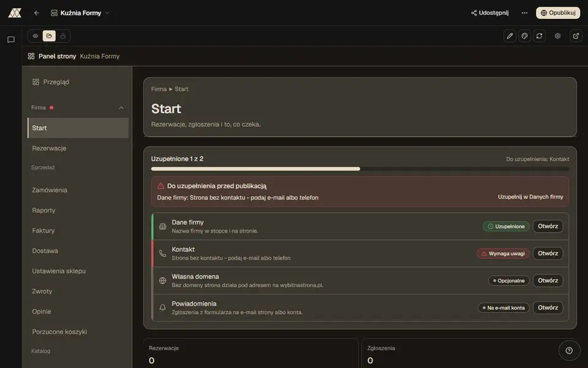This screenshot has width=588, height=368.
Task: Click the globe icon in Własna domena row
Action: (x=162, y=280)
